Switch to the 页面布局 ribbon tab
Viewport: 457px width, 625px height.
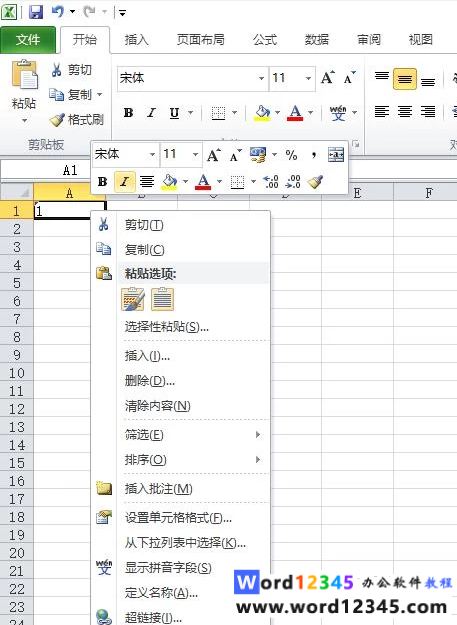pos(200,39)
